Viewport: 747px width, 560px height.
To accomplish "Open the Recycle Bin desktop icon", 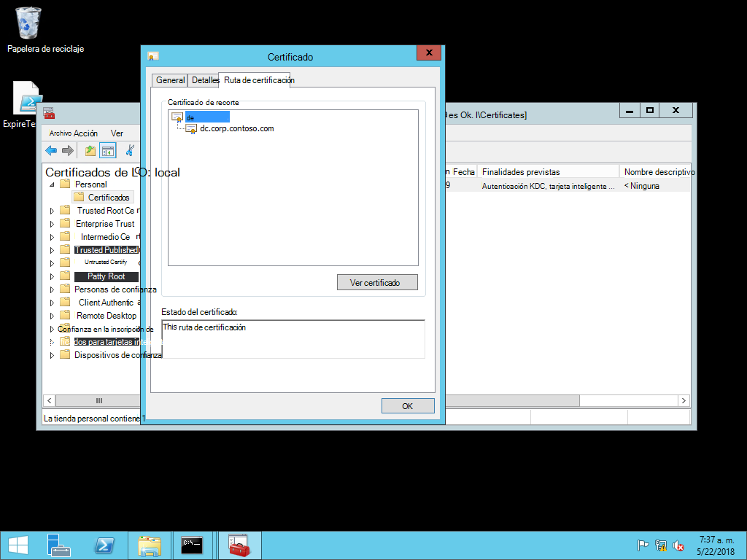I will coord(28,23).
